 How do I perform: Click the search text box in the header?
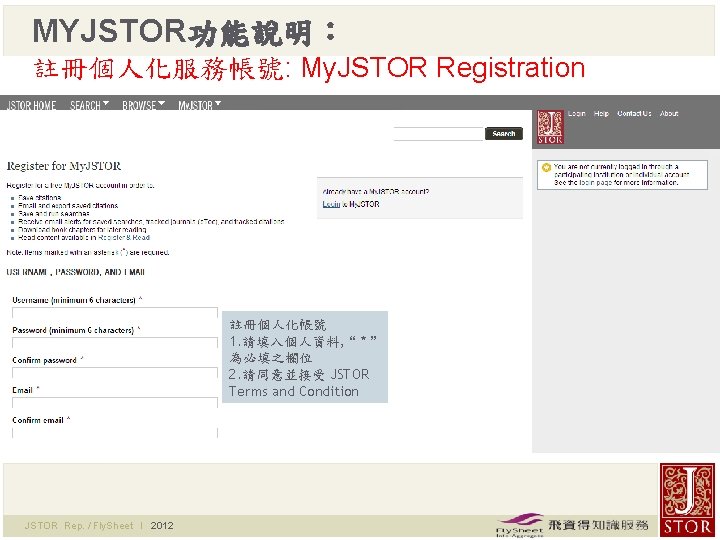click(x=438, y=134)
